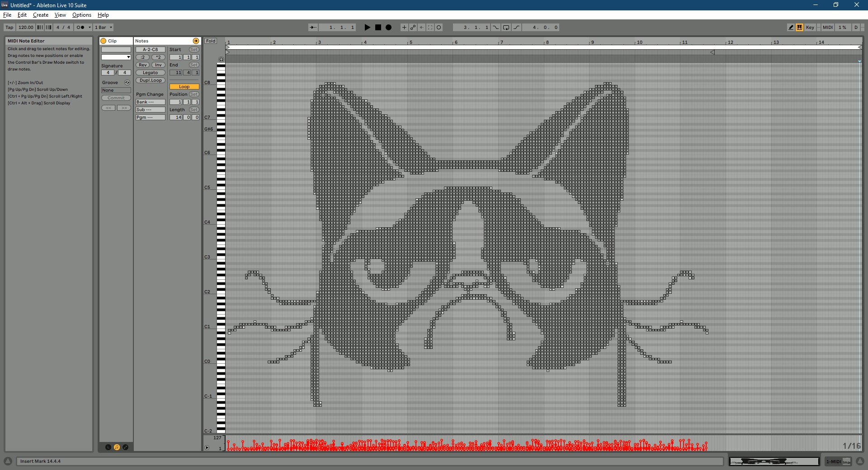The image size is (868, 470).
Task: Enable Key Map Mode switch
Action: [x=810, y=28]
